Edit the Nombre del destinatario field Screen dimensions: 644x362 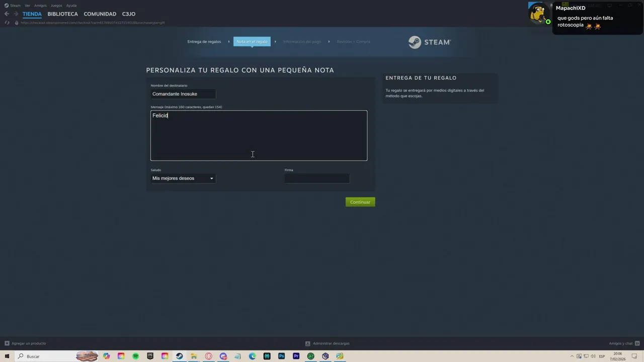tap(183, 94)
